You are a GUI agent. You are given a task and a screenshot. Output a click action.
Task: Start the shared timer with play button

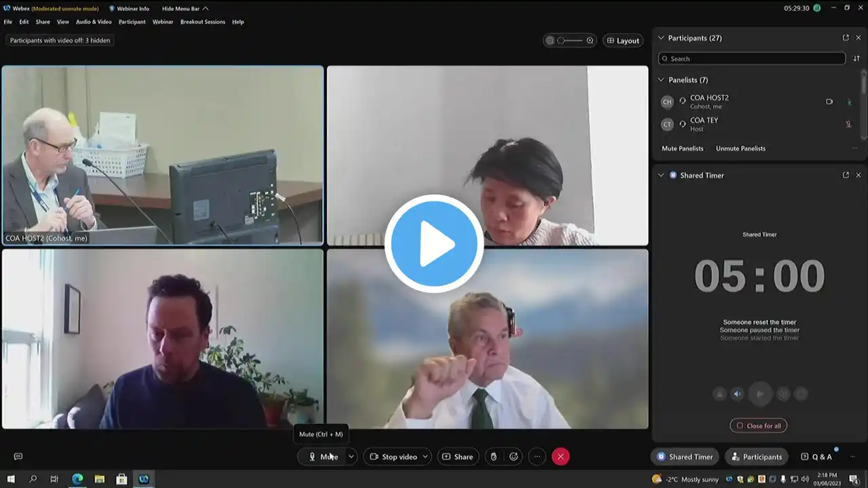(759, 394)
